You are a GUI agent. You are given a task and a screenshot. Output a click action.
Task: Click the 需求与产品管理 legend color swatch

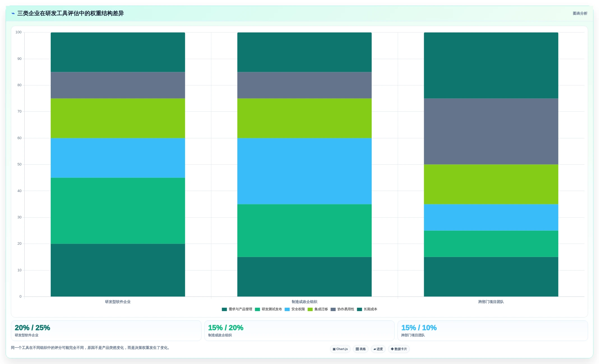(x=224, y=309)
